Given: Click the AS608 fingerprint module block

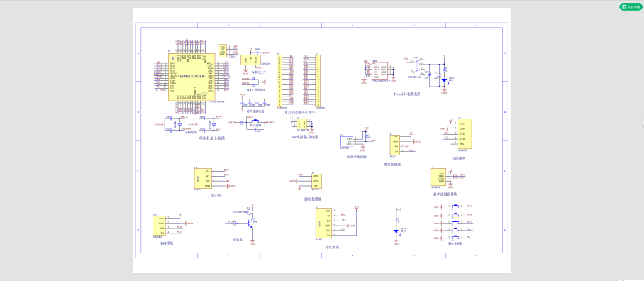Looking at the screenshot, I should 319,224.
